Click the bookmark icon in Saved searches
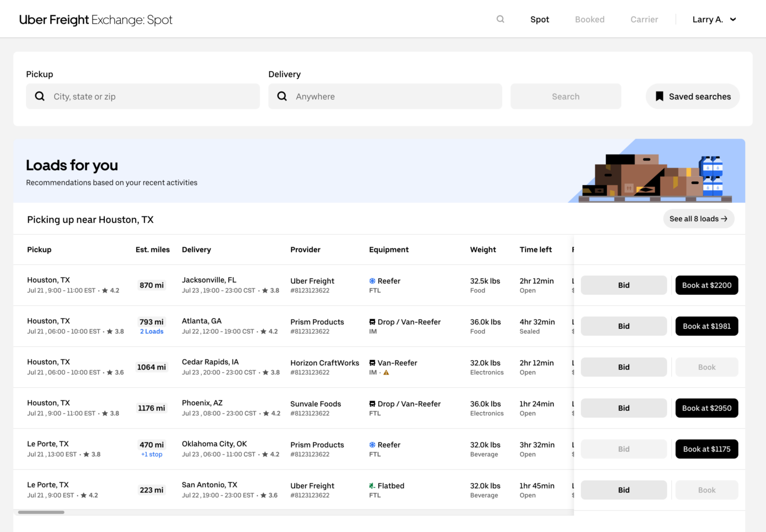Image resolution: width=766 pixels, height=532 pixels. pos(659,96)
